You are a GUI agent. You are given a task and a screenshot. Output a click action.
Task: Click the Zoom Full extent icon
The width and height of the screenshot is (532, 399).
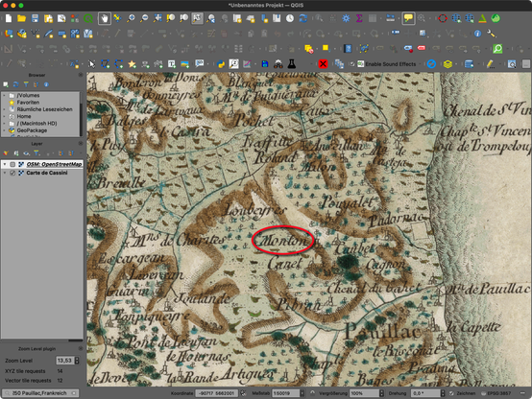[157, 18]
